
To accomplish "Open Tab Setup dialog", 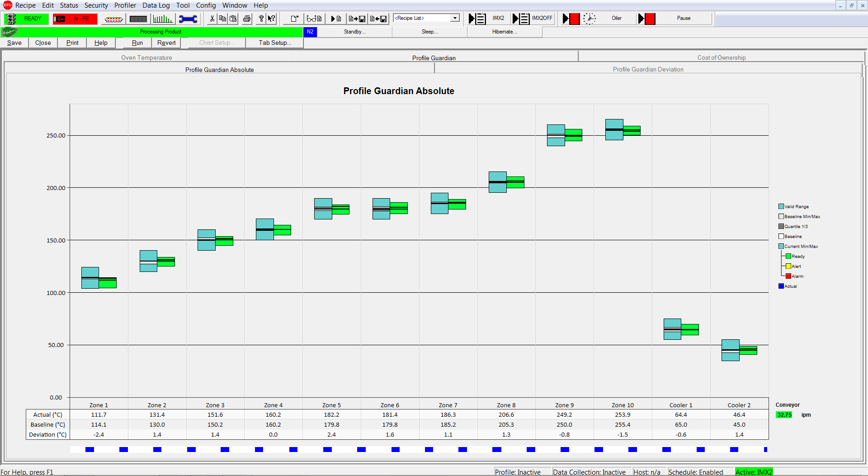I will coord(274,43).
